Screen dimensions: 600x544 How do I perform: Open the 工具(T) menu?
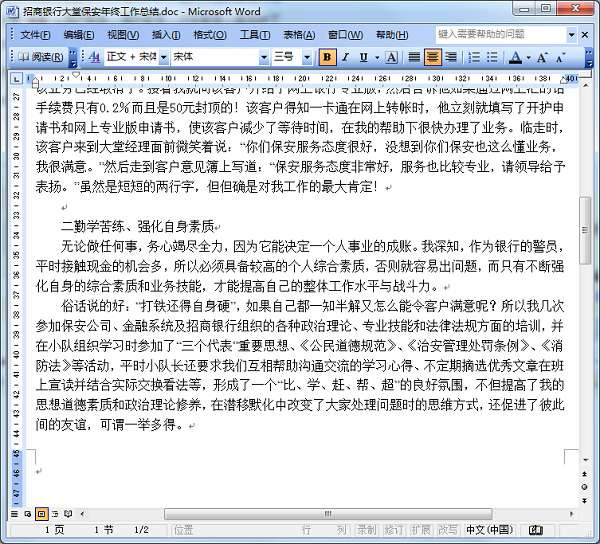click(254, 35)
